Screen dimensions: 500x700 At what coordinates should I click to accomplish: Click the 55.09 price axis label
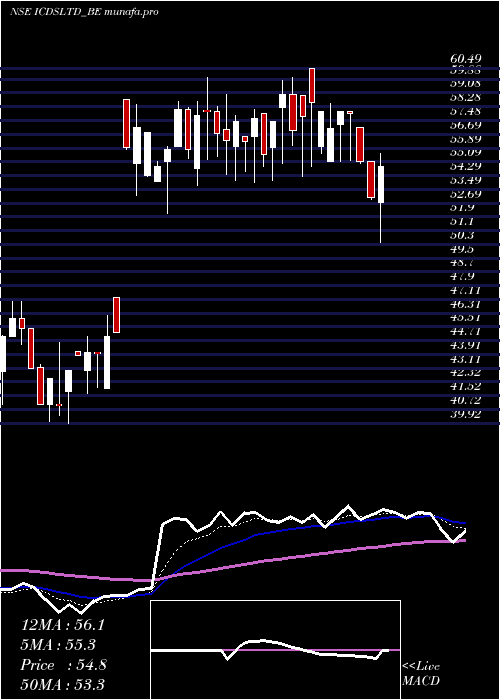[465, 153]
